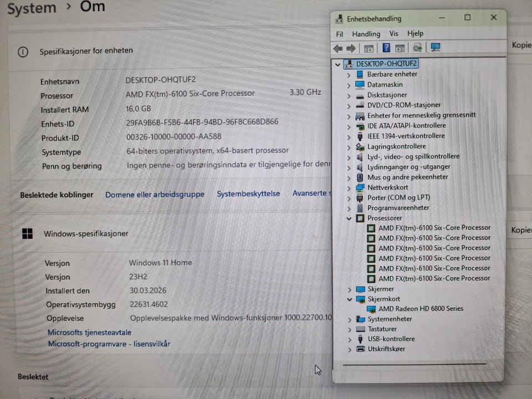Viewport: 532px width, 399px height.
Task: Click the info icon beside Spesifikasjoner for enheten
Action: point(23,52)
